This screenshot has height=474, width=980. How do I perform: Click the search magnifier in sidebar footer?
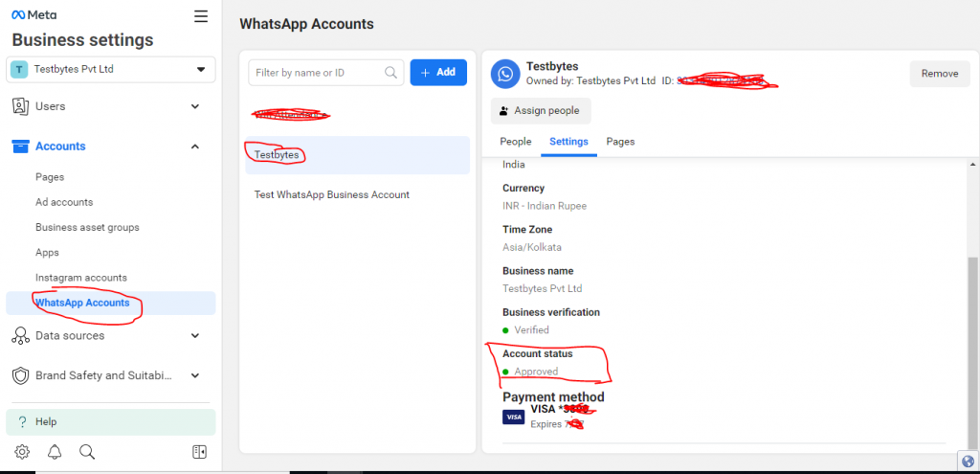[x=87, y=451]
